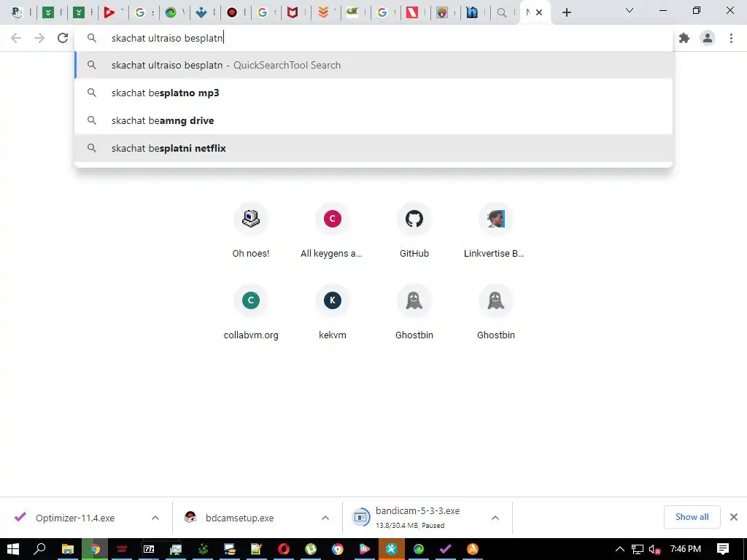The height and width of the screenshot is (560, 747).
Task: Open the pink 'ds' taskbar icon
Action: point(365,549)
